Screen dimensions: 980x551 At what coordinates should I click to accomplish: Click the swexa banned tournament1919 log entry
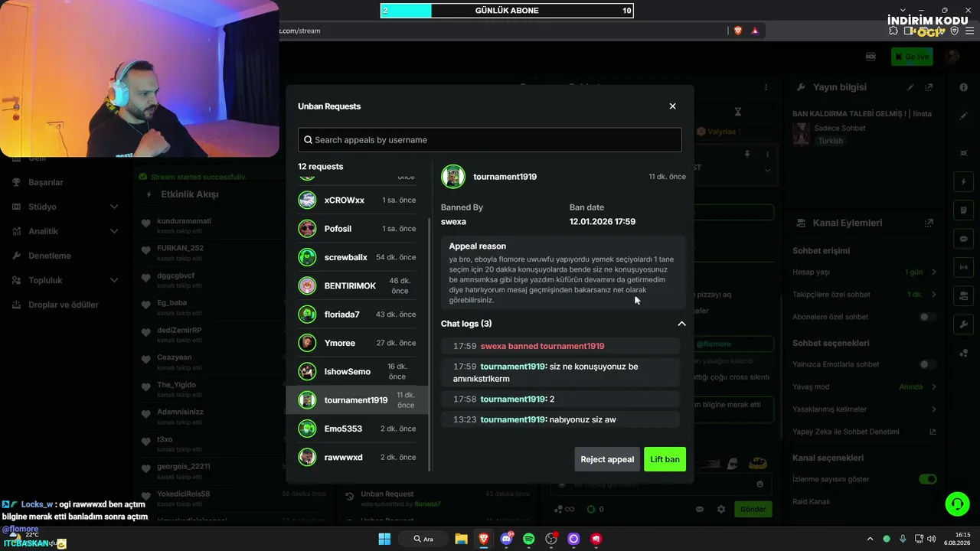(x=560, y=346)
